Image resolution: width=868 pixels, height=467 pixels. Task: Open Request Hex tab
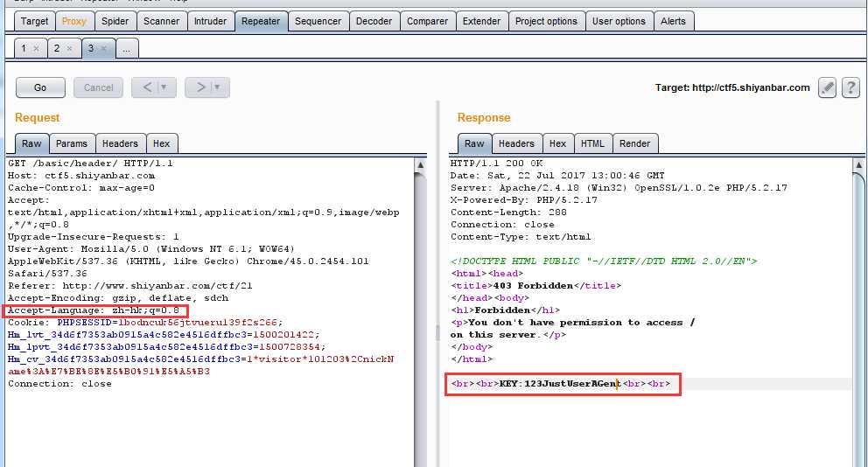[x=162, y=143]
